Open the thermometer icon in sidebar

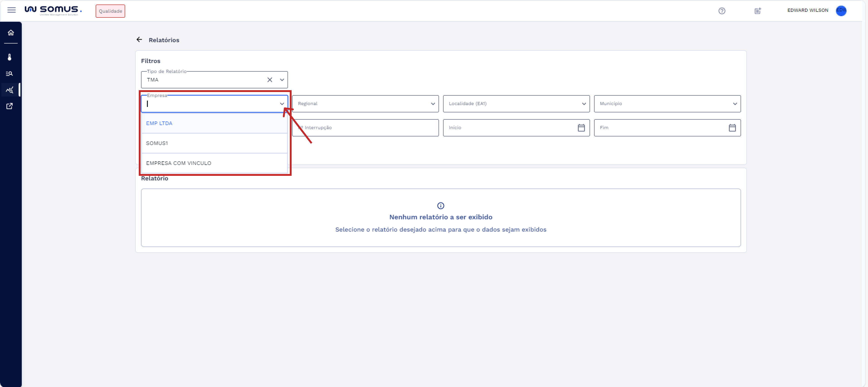point(10,57)
